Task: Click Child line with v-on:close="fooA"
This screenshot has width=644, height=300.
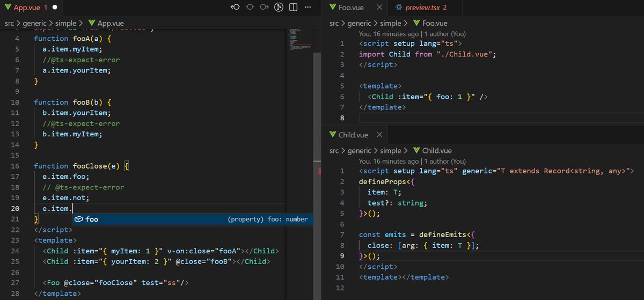Action: pyautogui.click(x=161, y=251)
